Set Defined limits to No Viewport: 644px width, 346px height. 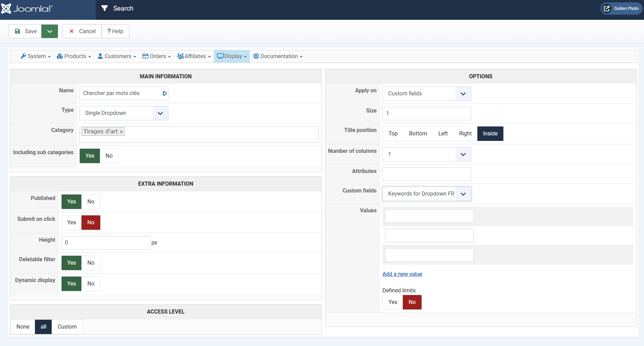(x=412, y=302)
